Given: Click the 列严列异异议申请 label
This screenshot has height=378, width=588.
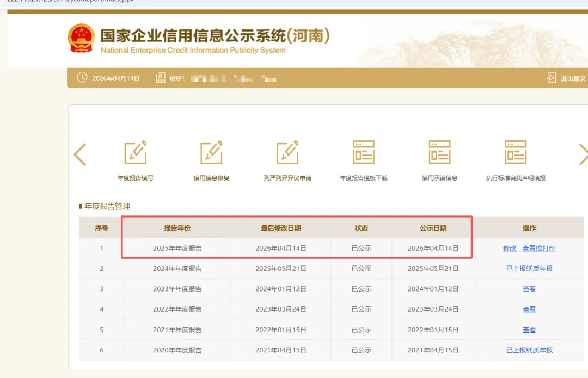Looking at the screenshot, I should tap(287, 178).
